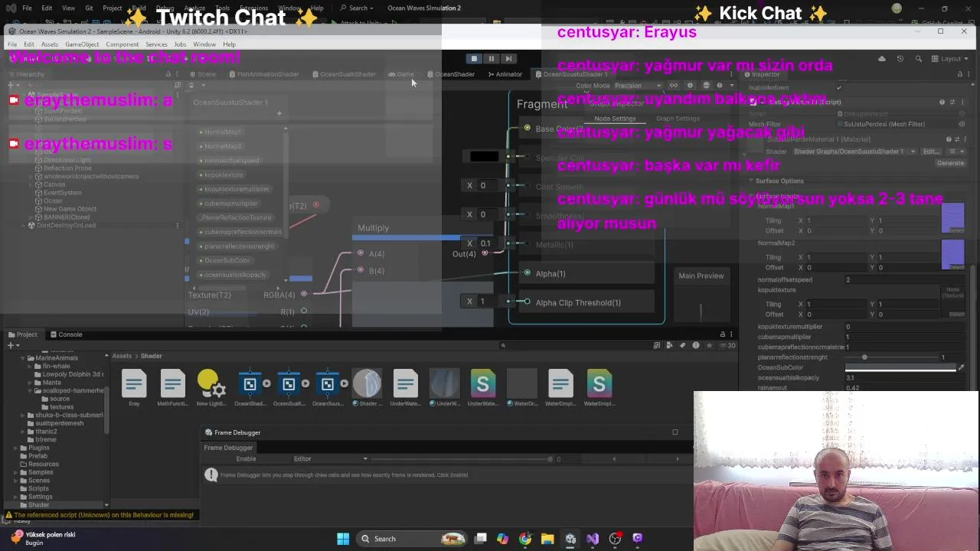Click normaloffsetspeed value field
The width and height of the screenshot is (980, 551).
pos(905,280)
